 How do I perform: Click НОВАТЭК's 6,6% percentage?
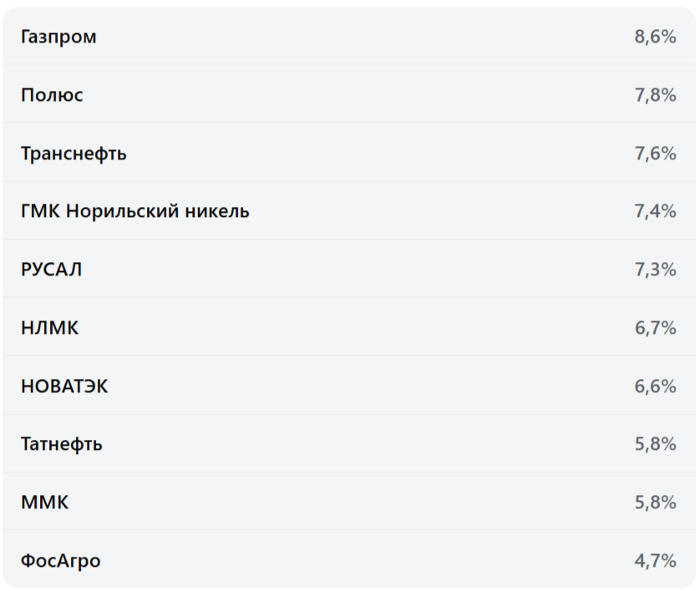click(655, 386)
